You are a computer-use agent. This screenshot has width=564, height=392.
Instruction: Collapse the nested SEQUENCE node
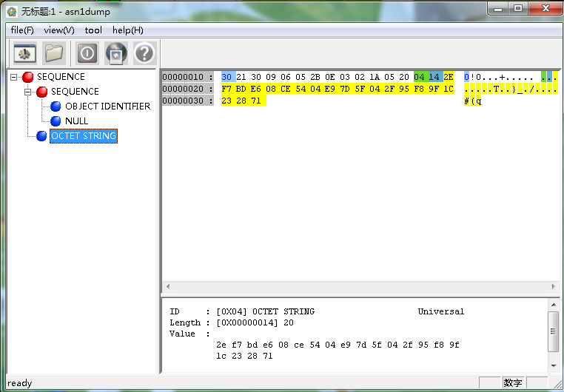pos(27,92)
